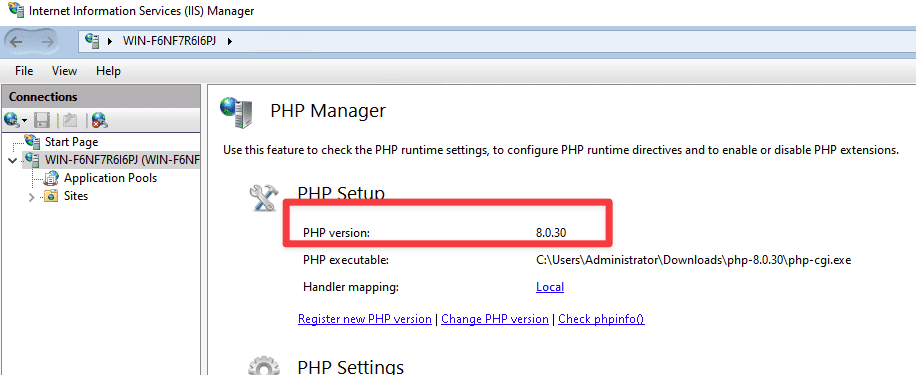Click the Delete connection globe icon
Image resolution: width=916 pixels, height=375 pixels.
(99, 120)
